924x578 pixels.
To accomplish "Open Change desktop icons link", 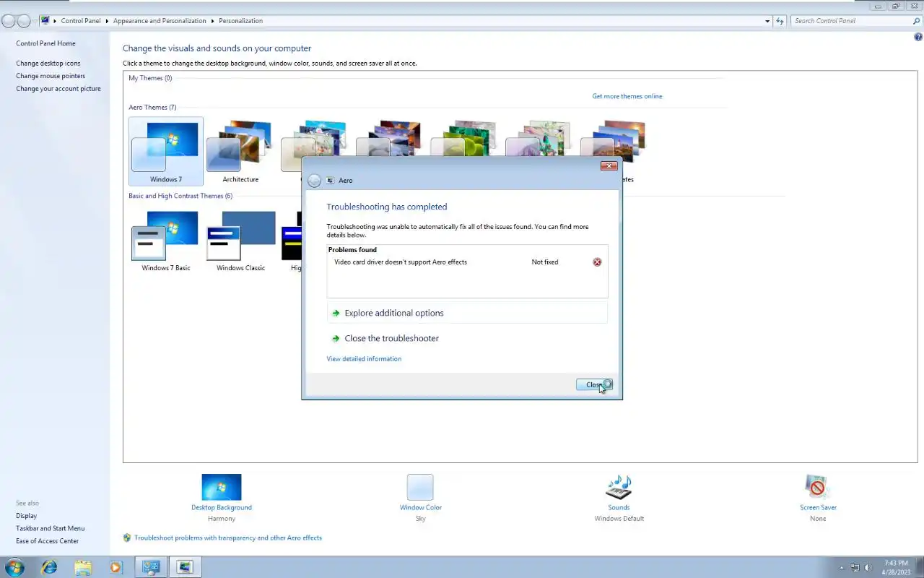I will tap(48, 64).
